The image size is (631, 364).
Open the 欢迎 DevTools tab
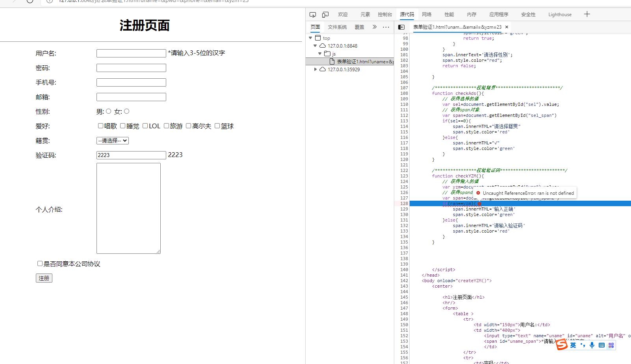click(343, 15)
